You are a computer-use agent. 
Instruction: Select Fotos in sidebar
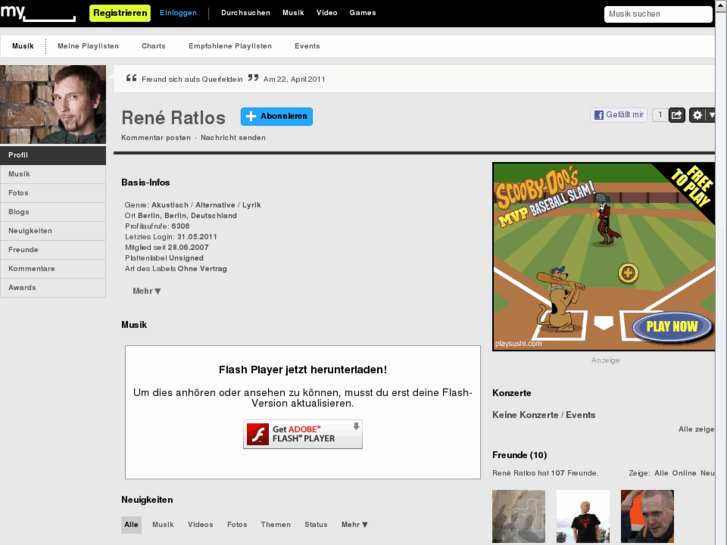pyautogui.click(x=53, y=193)
